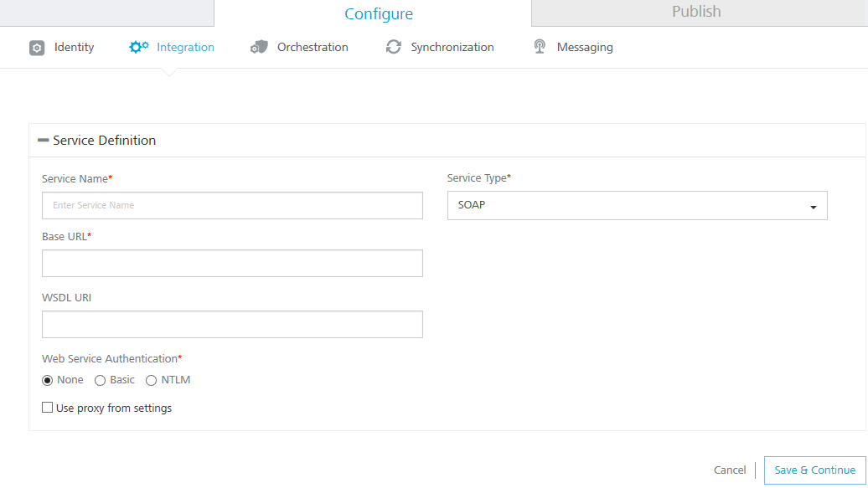The width and height of the screenshot is (868, 488).
Task: Click the Messaging antenna icon
Action: [540, 47]
